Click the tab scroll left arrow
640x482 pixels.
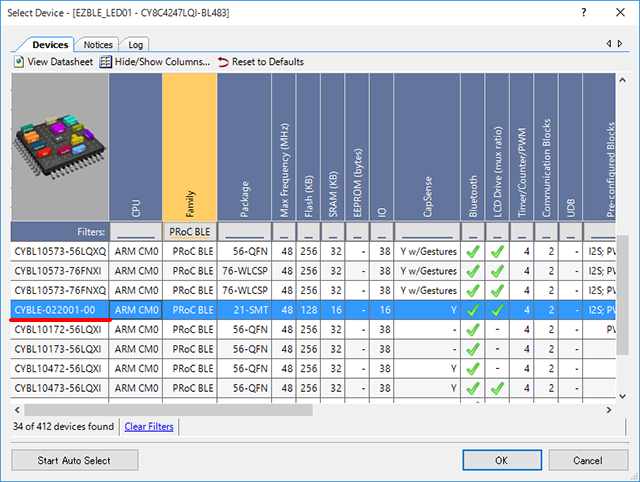609,43
